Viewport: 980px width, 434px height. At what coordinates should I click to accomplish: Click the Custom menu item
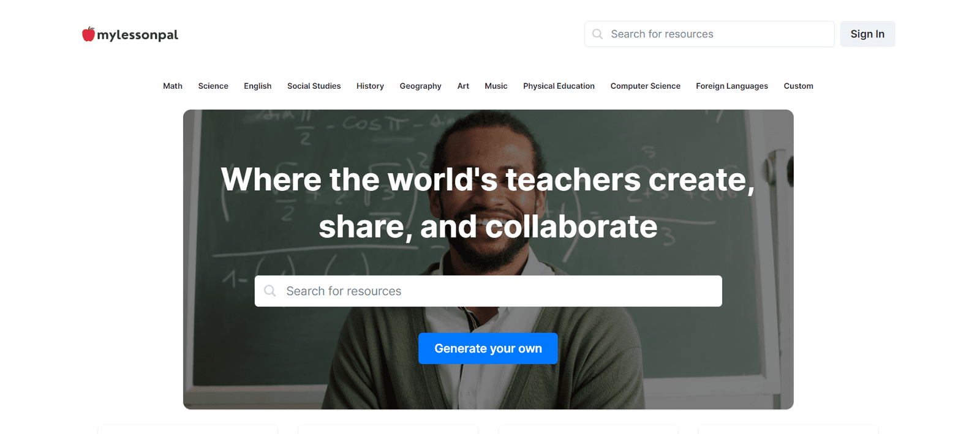click(798, 86)
